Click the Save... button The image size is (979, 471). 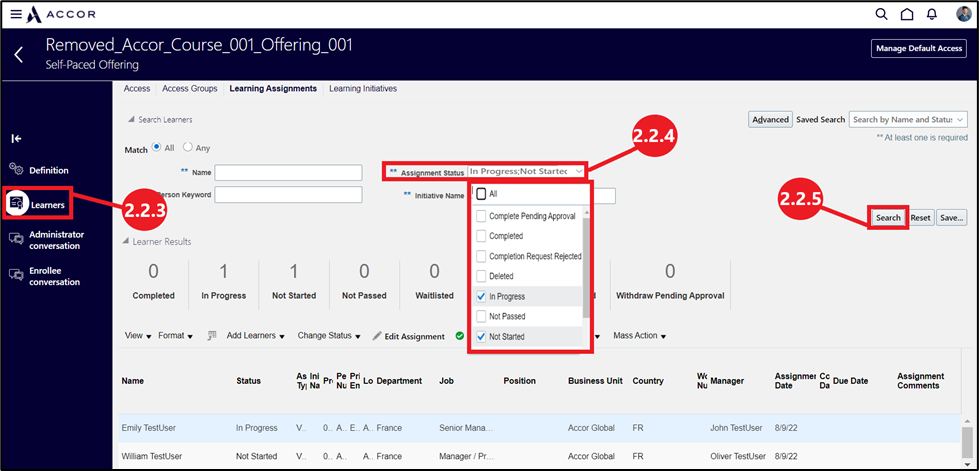[952, 217]
